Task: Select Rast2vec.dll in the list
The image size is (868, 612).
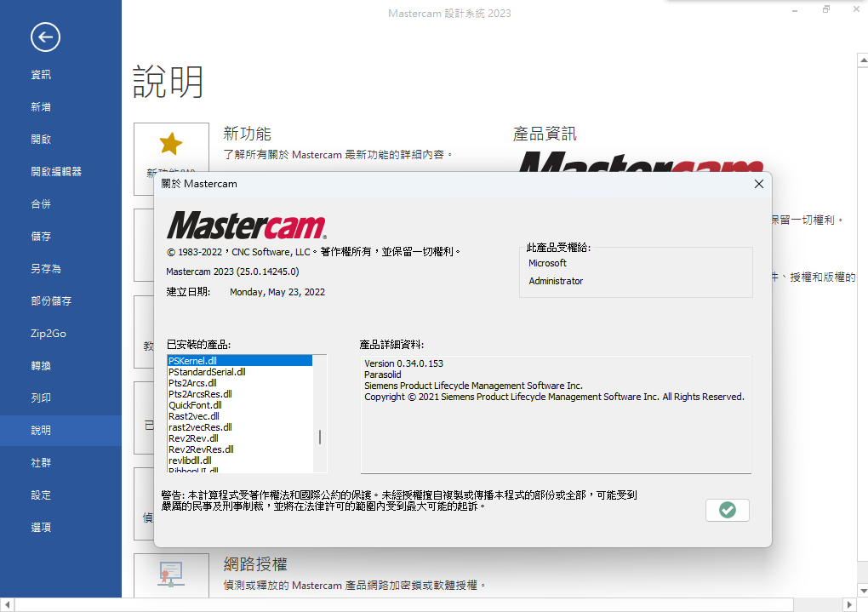Action: 240,416
